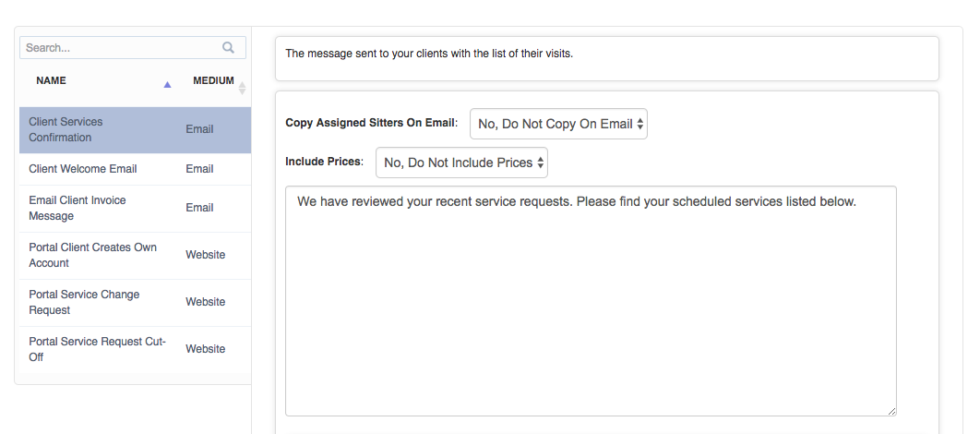The width and height of the screenshot is (980, 434).
Task: Select Portal Client Creates Own Account
Action: pos(135,255)
